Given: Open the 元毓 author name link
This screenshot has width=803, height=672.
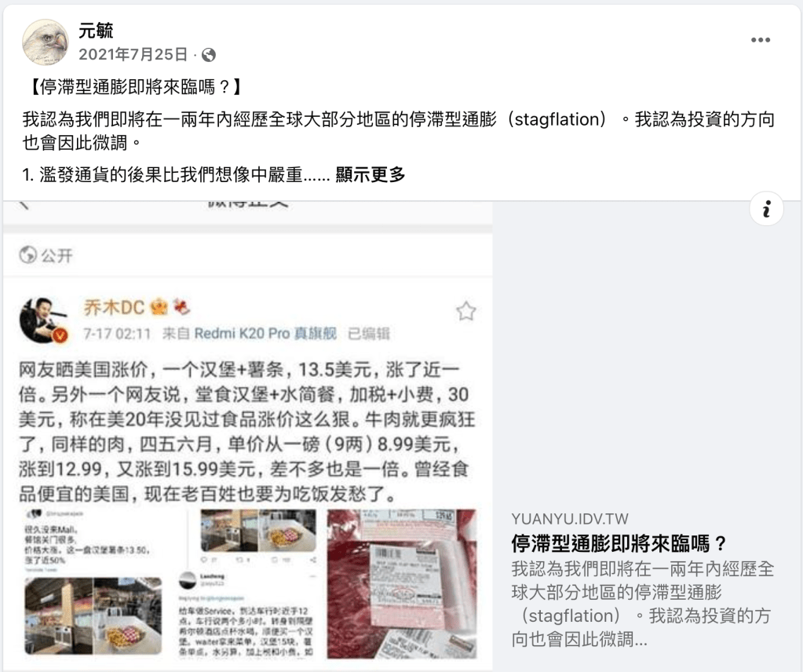Looking at the screenshot, I should click(x=95, y=31).
